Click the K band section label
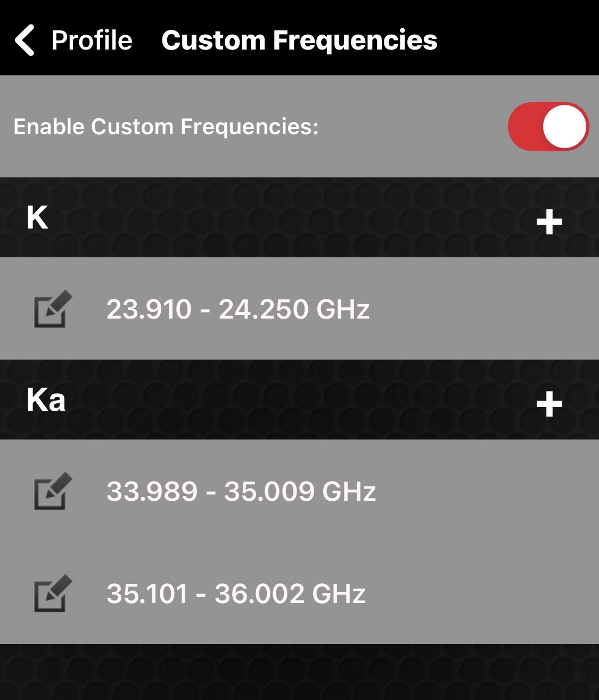 tap(37, 217)
